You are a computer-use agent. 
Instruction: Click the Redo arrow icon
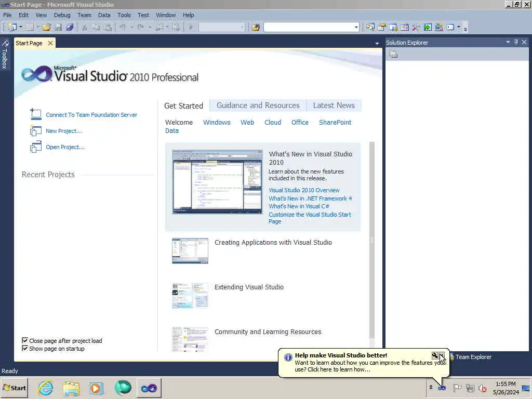[141, 27]
